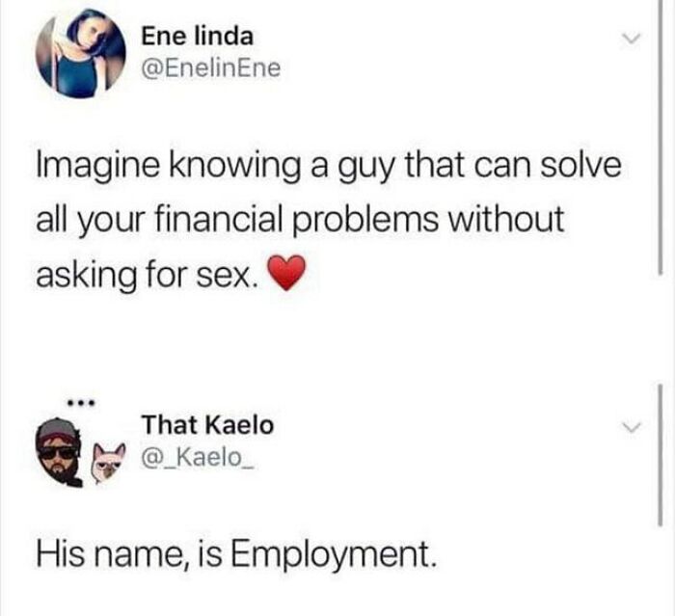
Task: Click the word solve in first tweet
Action: [580, 166]
